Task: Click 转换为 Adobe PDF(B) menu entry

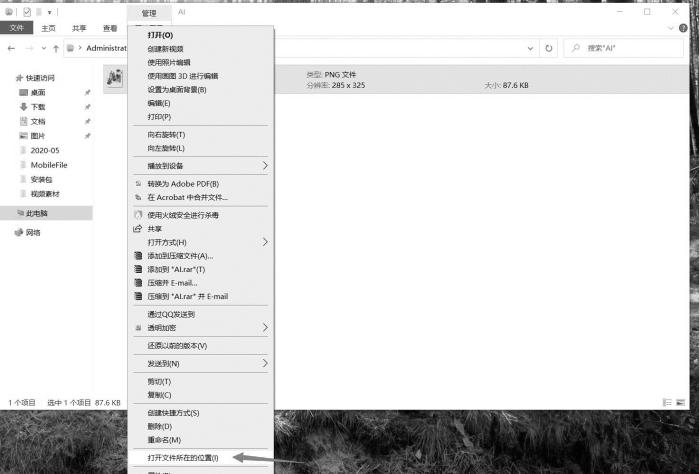Action: (x=201, y=184)
